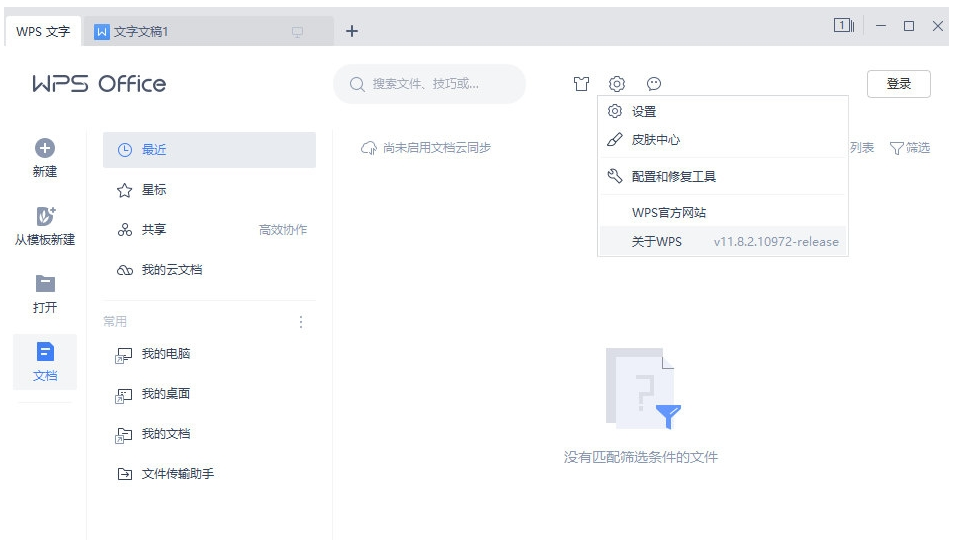This screenshot has width=953, height=540.
Task: Select 关于WPS menu entry
Action: pos(723,241)
